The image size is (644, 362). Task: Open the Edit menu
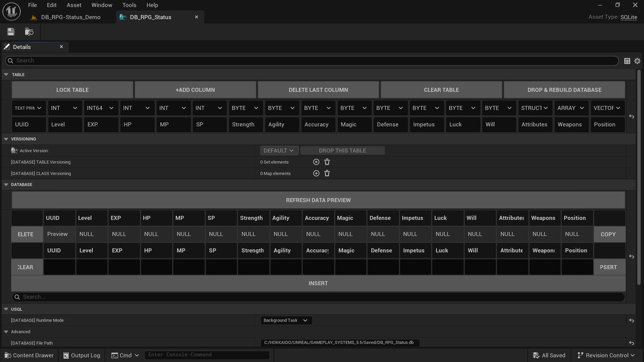(x=51, y=5)
